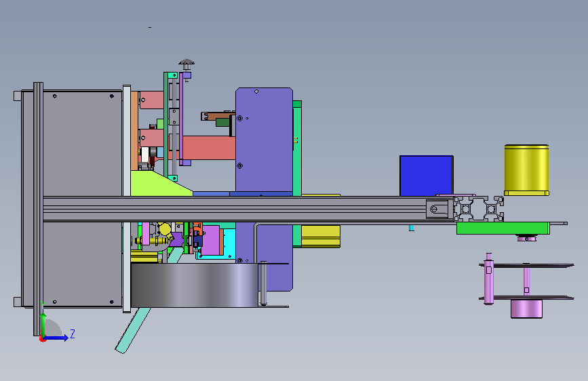
Task: Select the aluminum extrusion profile end face
Action: click(479, 209)
